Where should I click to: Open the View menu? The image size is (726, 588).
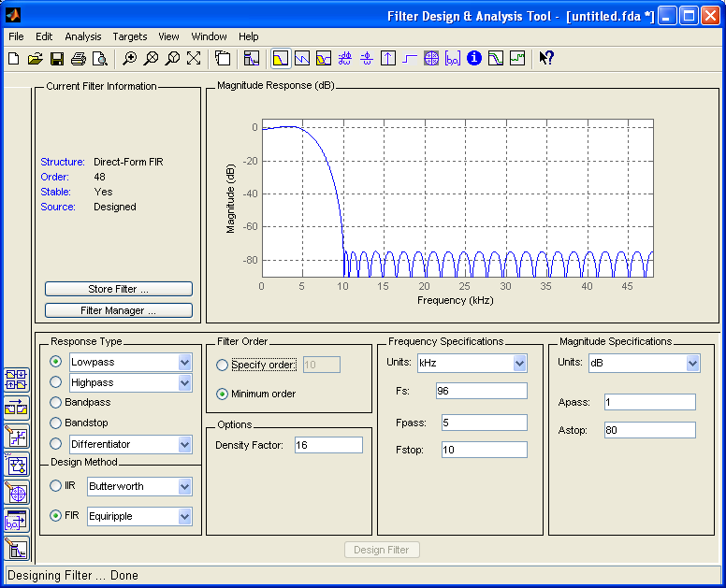coord(168,36)
